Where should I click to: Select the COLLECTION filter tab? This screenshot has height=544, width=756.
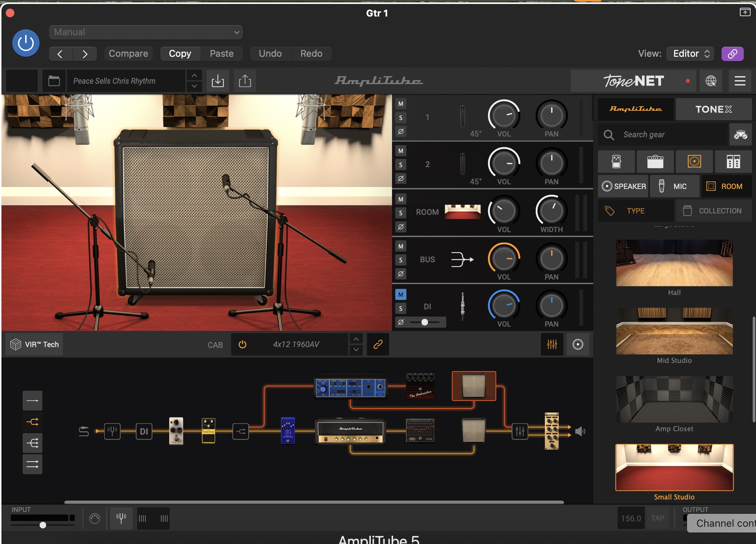(714, 211)
